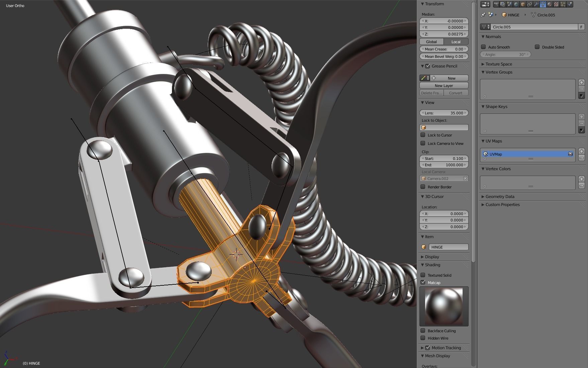The width and height of the screenshot is (588, 368).
Task: Add a new vertex group with plus
Action: point(582,82)
